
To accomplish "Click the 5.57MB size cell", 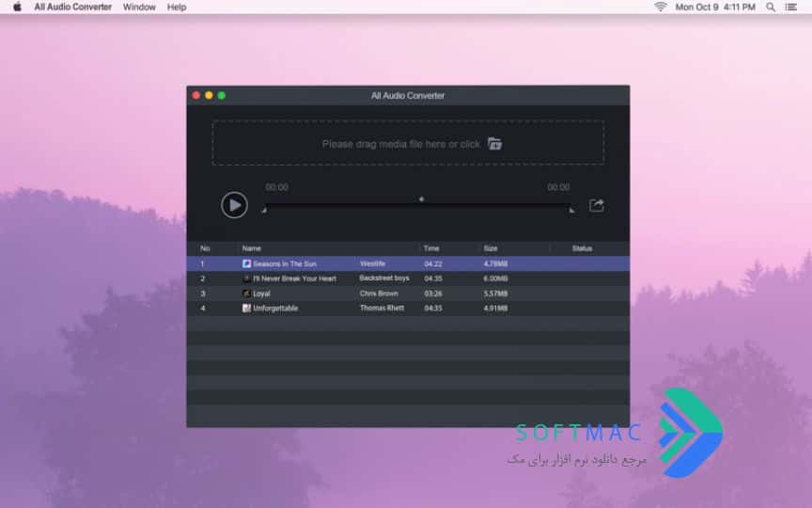I will [495, 294].
